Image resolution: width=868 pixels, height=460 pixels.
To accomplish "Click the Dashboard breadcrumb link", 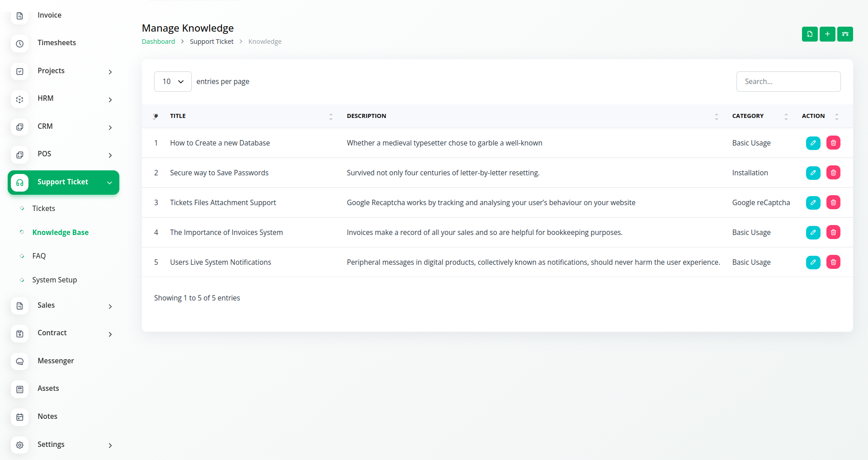I will tap(158, 42).
